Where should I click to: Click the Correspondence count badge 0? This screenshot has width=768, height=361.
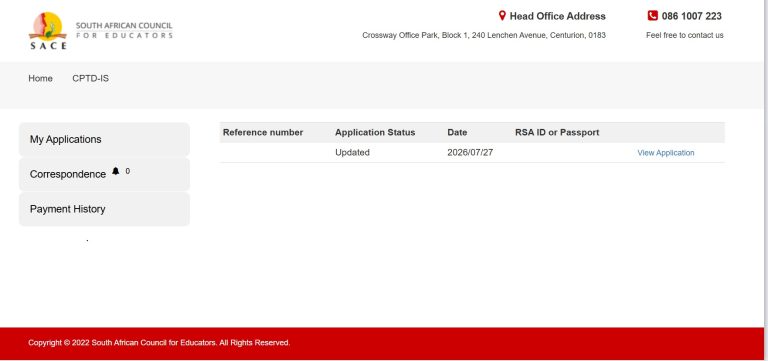pyautogui.click(x=128, y=171)
